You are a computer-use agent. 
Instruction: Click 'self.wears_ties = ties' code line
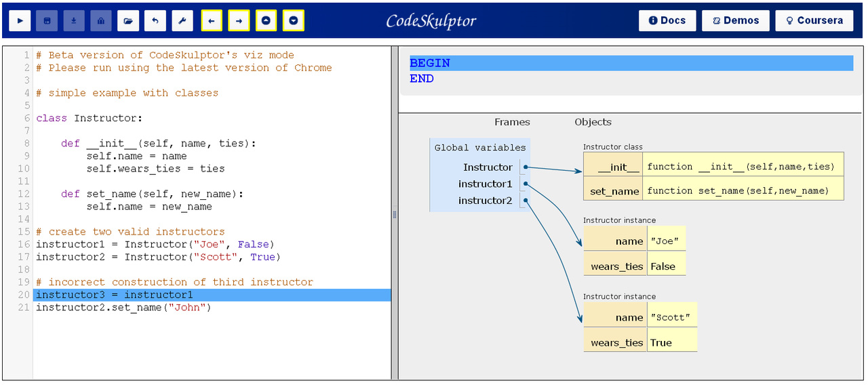pos(155,169)
